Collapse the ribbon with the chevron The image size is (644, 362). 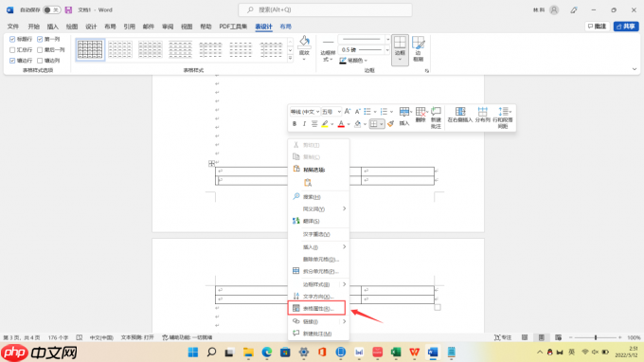(x=635, y=69)
